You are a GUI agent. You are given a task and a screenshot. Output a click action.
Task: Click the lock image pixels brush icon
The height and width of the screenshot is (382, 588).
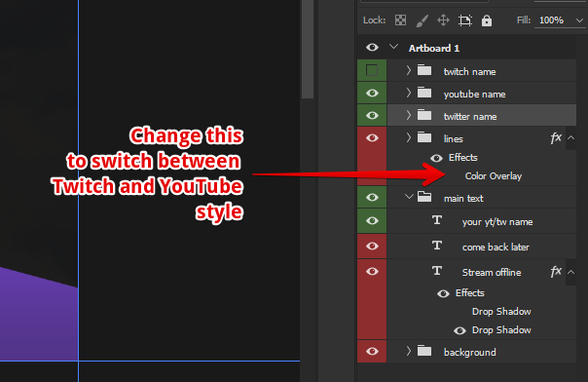(x=423, y=20)
